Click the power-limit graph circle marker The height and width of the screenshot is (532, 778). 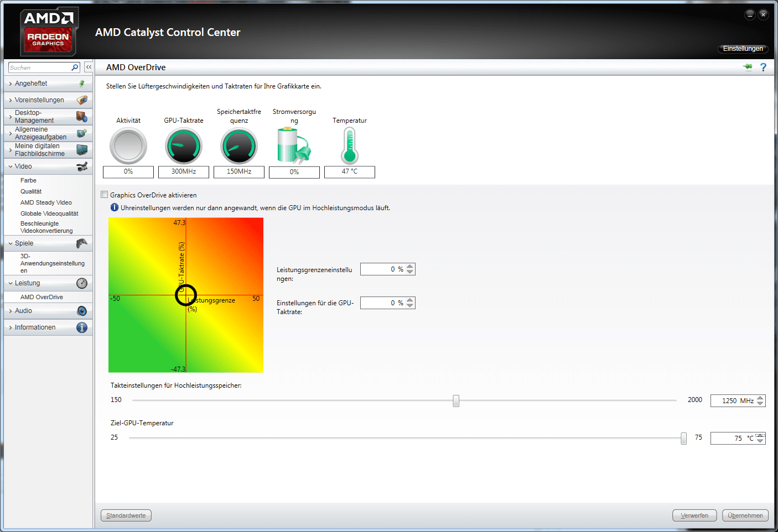tap(186, 295)
